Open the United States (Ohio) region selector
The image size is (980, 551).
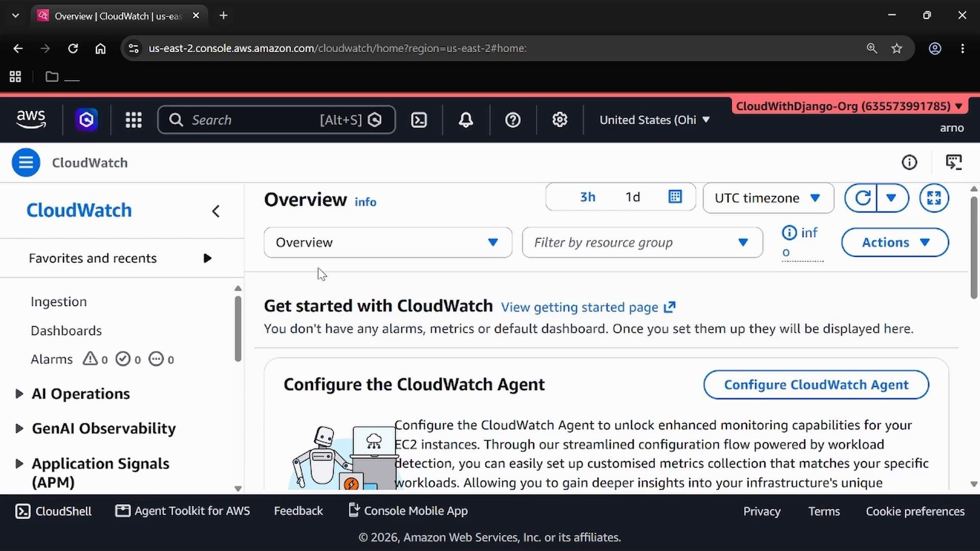[654, 120]
